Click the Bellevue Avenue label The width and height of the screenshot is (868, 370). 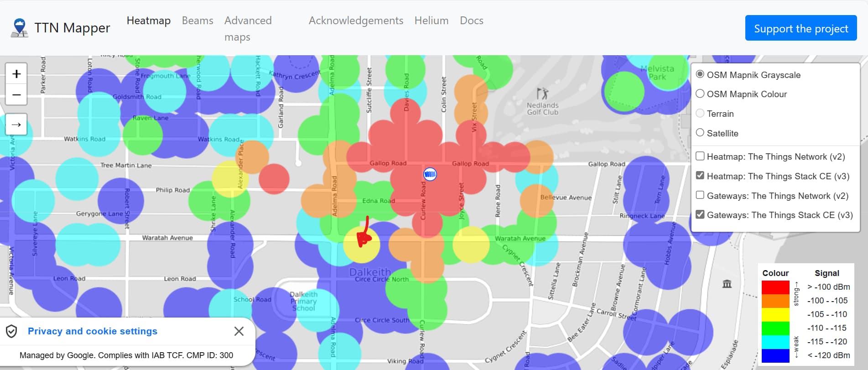566,198
